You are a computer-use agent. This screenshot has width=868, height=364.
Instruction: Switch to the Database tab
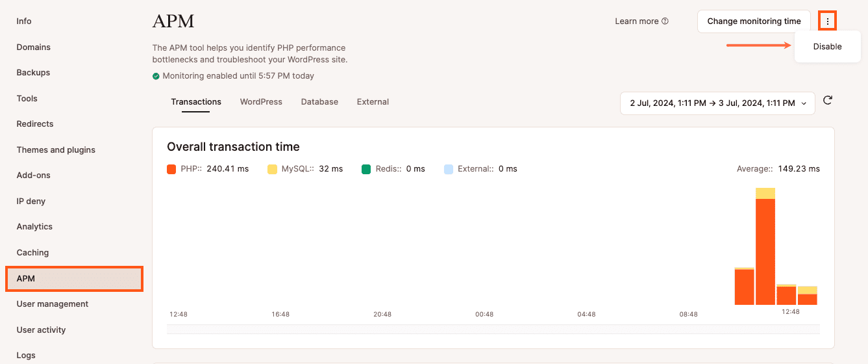(319, 102)
